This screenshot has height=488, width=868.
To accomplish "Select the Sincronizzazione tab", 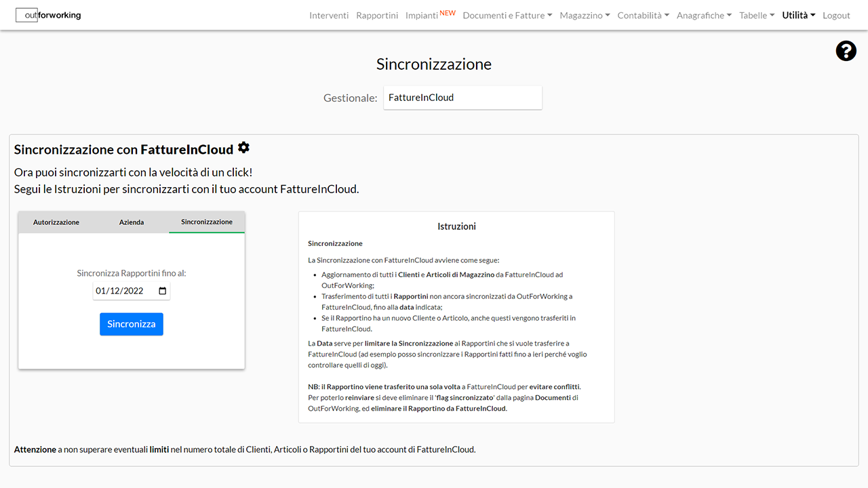I will click(207, 222).
